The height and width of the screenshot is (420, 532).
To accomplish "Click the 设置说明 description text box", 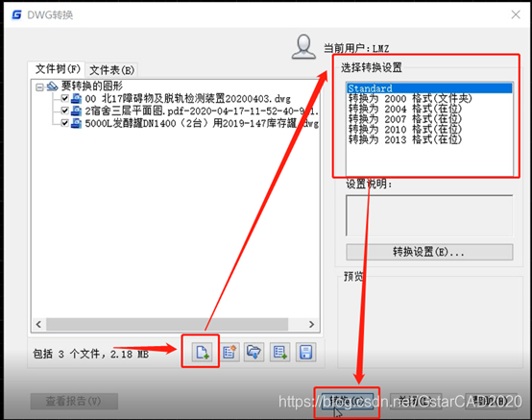I will (x=429, y=215).
